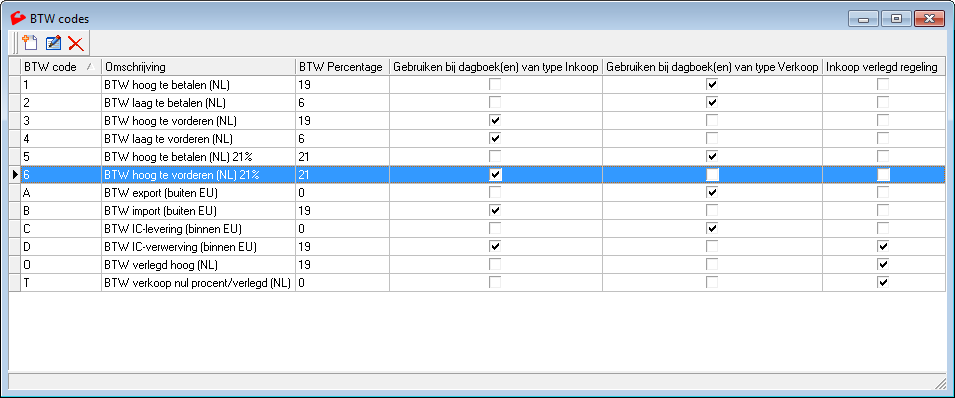Click the BTW Percentage column header
The image size is (955, 398).
coord(342,67)
